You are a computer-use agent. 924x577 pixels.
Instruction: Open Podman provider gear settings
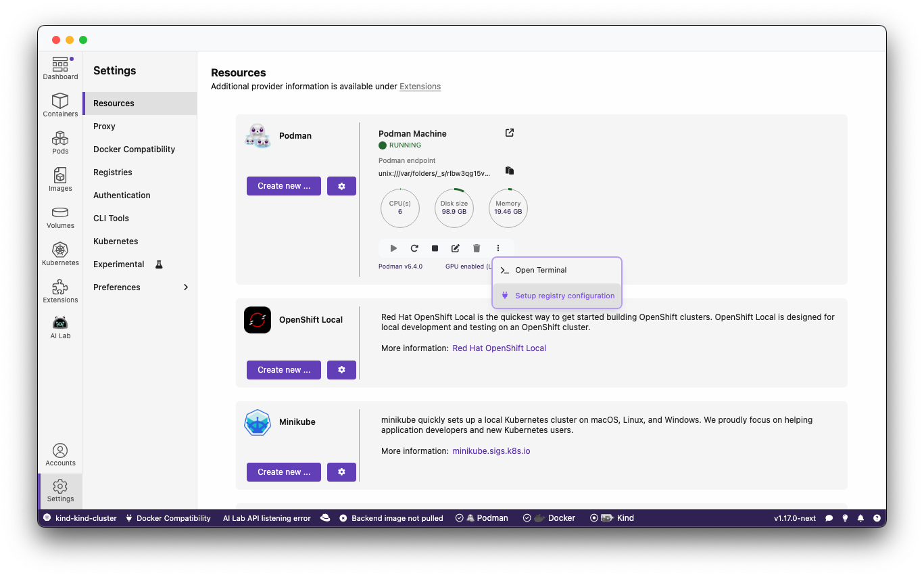click(341, 186)
